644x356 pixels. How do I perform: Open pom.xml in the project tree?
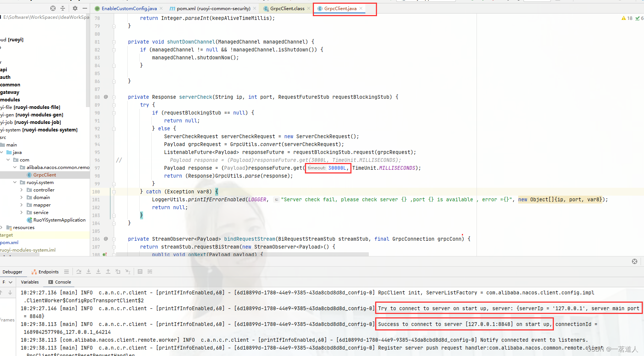(9, 243)
